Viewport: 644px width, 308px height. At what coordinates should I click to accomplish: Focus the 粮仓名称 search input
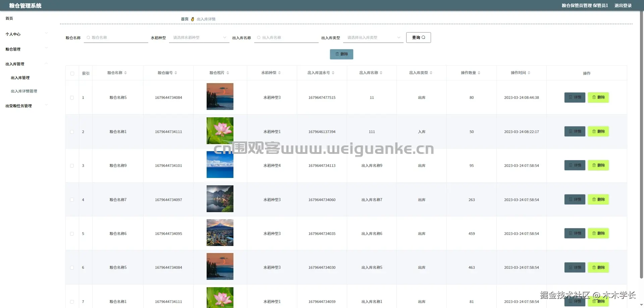tap(116, 38)
